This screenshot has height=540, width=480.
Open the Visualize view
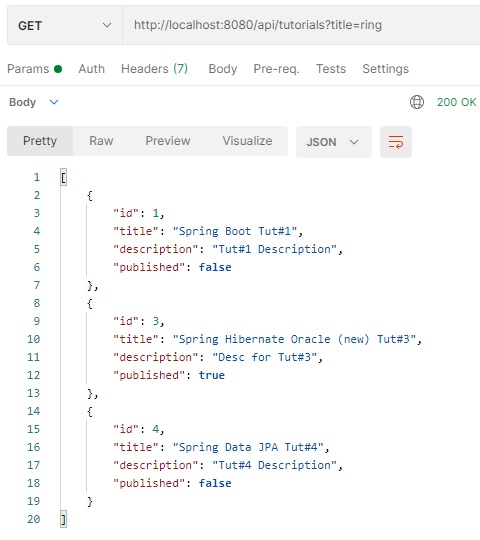click(247, 141)
